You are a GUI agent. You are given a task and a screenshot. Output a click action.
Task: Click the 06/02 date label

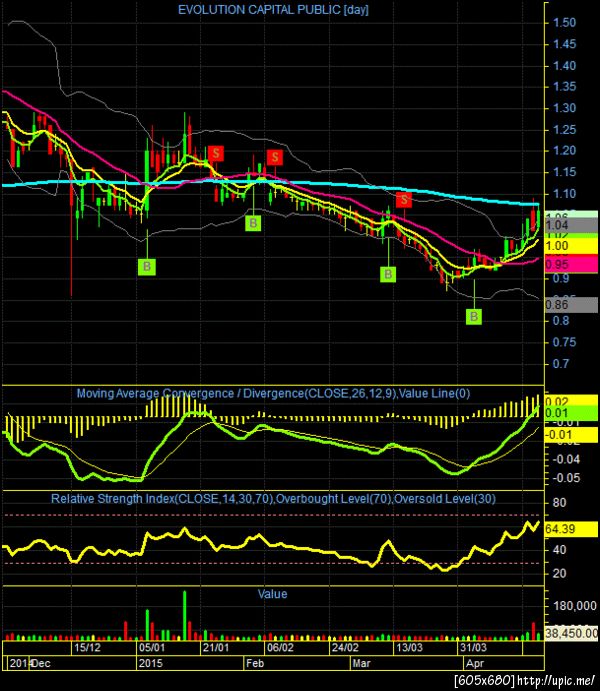[x=281, y=647]
